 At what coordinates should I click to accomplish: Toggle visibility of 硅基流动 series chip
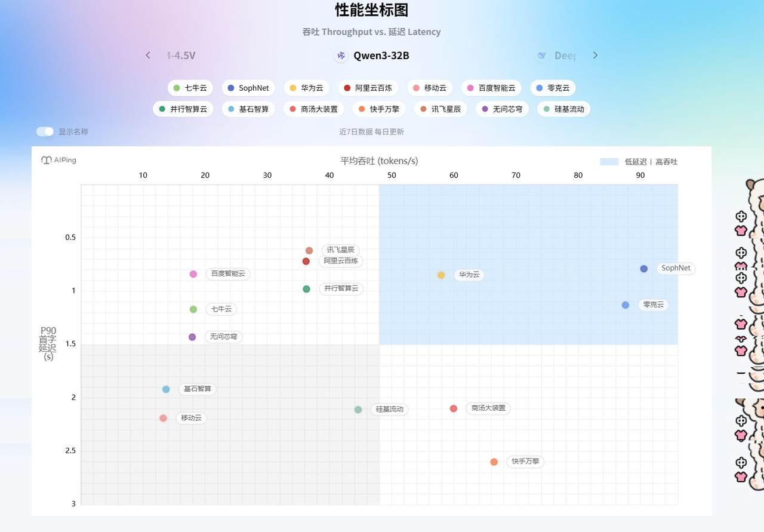[563, 109]
